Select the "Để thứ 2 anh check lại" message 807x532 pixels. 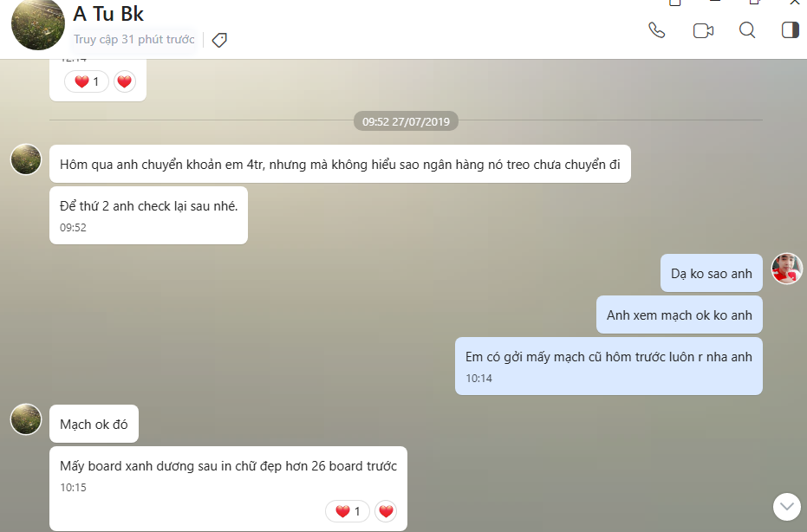click(148, 206)
